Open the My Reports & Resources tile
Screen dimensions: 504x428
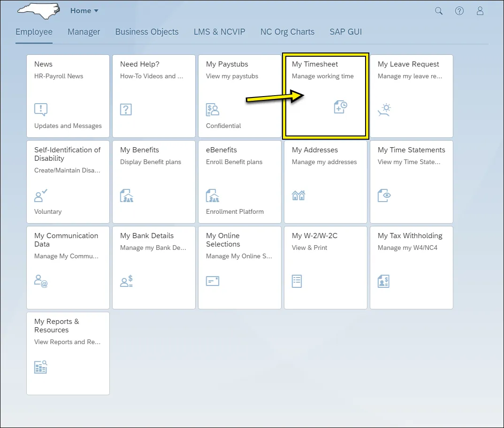68,353
